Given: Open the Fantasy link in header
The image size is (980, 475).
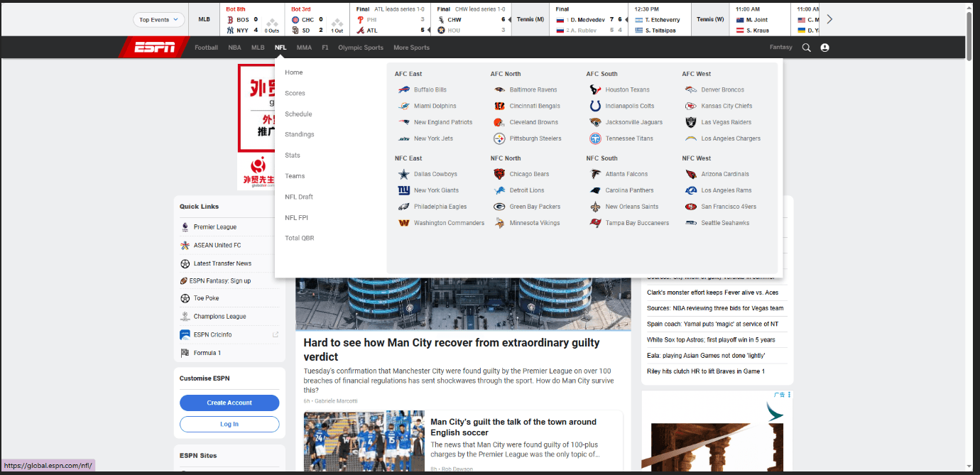Looking at the screenshot, I should click(x=780, y=48).
